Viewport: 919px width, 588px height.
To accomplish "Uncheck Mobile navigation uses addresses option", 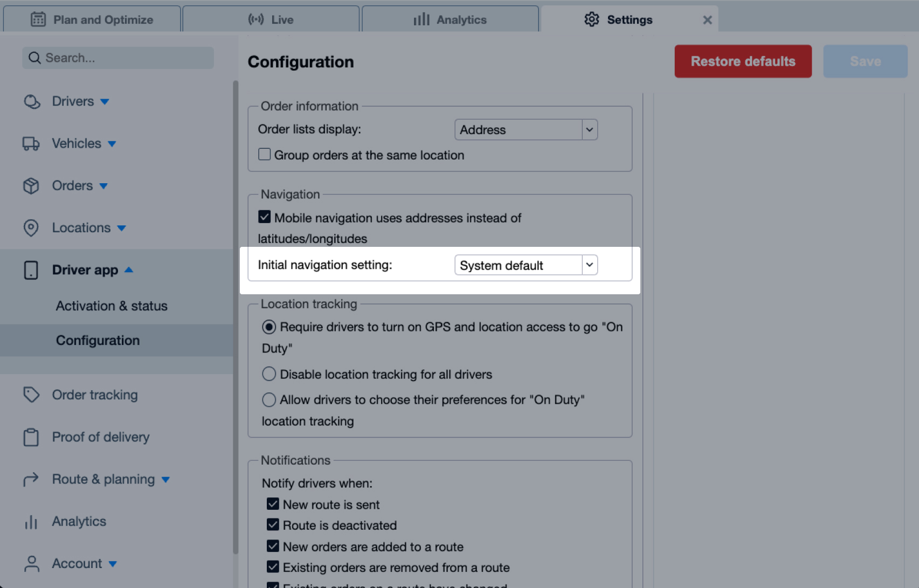I will pyautogui.click(x=265, y=217).
